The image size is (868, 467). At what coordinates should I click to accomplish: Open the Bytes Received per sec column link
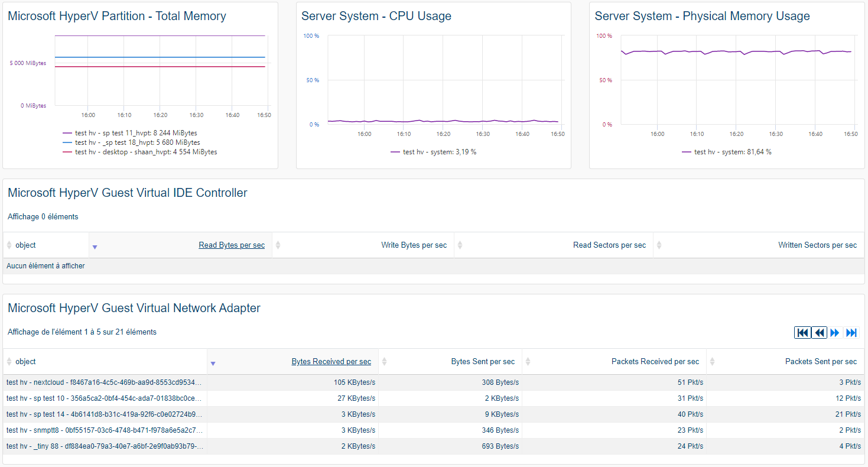[331, 361]
